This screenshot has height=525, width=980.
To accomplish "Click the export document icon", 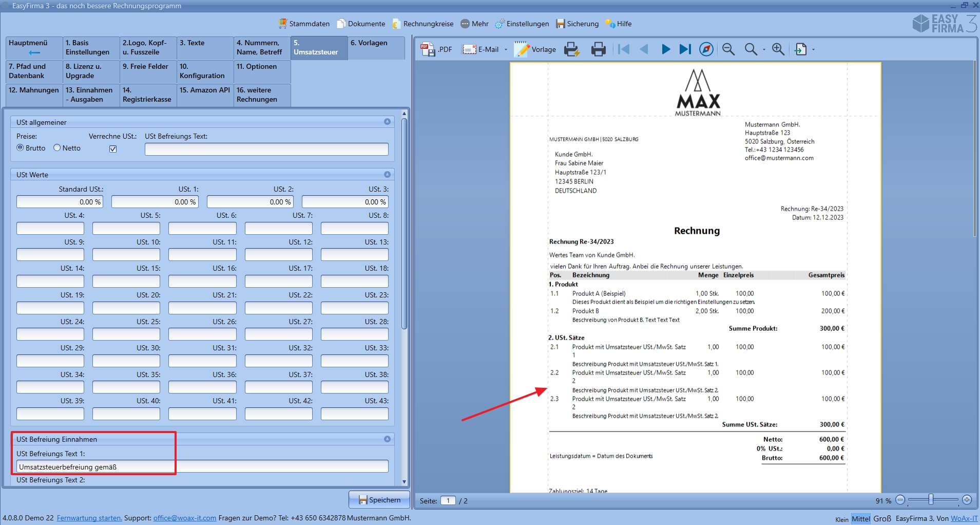I will coord(801,49).
